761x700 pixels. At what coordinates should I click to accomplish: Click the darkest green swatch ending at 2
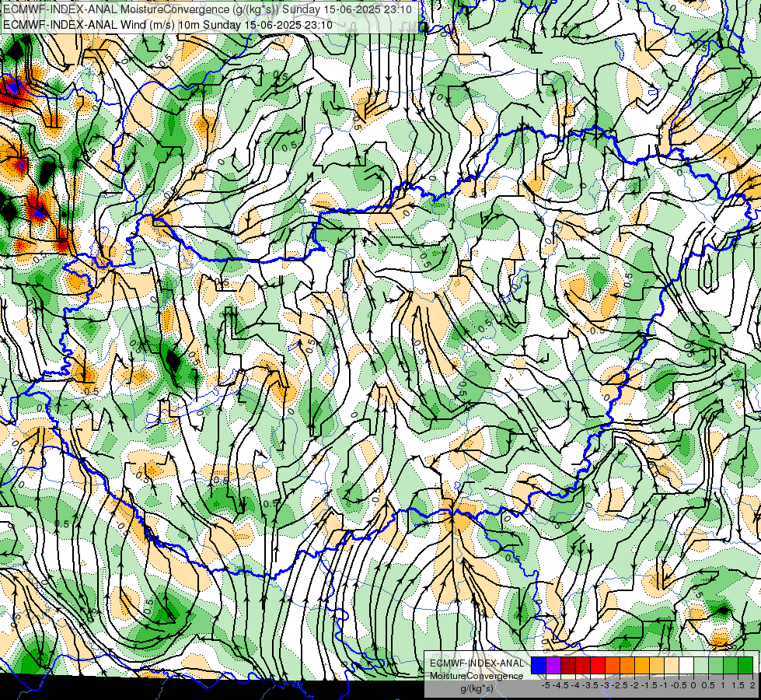coord(745,665)
